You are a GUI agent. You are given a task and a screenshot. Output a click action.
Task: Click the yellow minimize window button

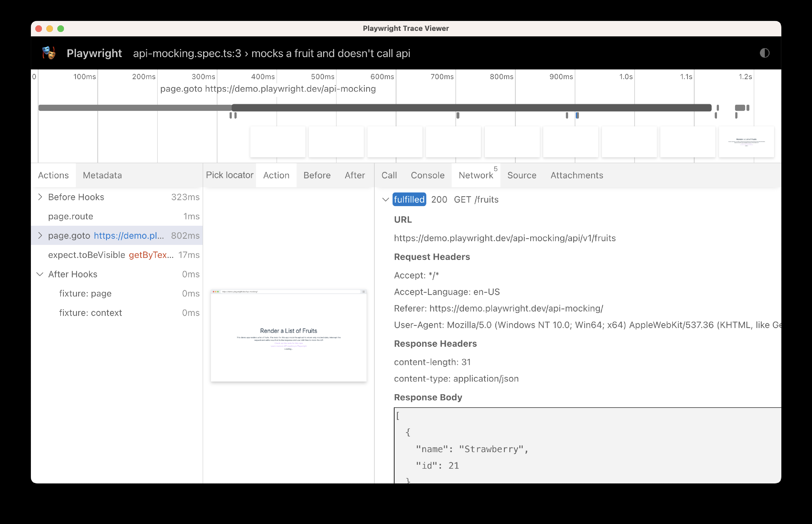point(50,29)
